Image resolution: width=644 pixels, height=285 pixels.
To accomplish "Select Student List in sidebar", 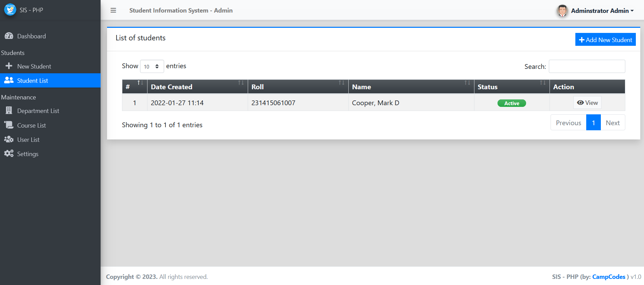I will point(50,80).
